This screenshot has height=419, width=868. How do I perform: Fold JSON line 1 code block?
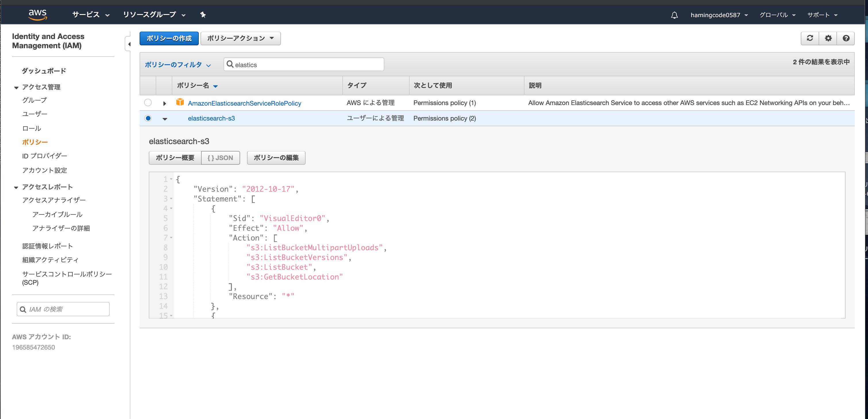click(x=171, y=179)
